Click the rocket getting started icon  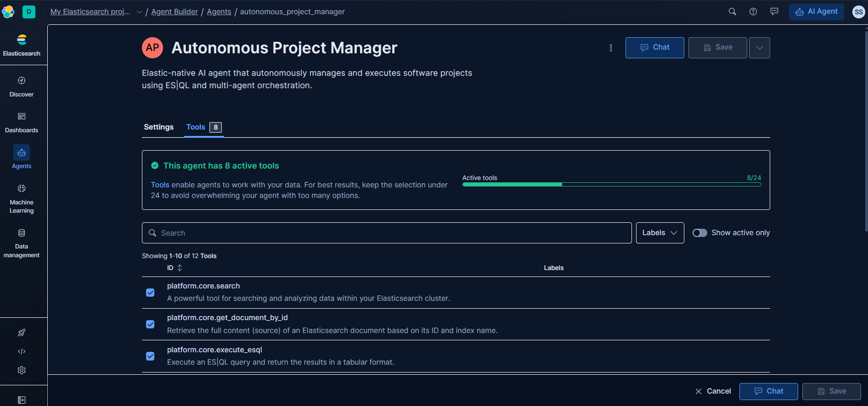pyautogui.click(x=22, y=333)
